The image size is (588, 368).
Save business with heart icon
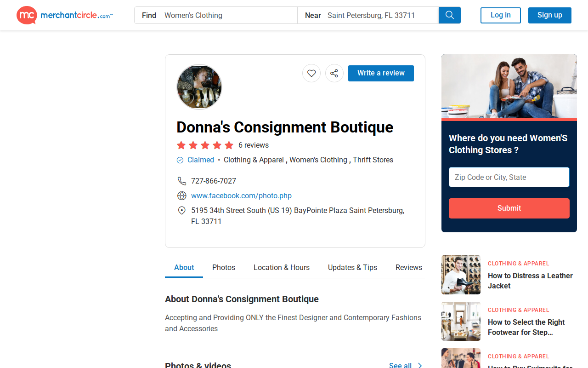pos(311,73)
